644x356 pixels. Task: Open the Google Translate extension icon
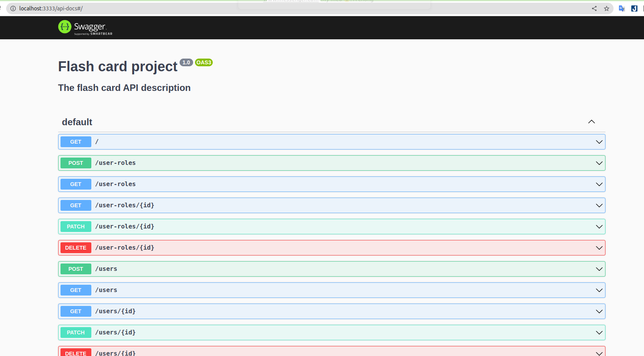622,8
